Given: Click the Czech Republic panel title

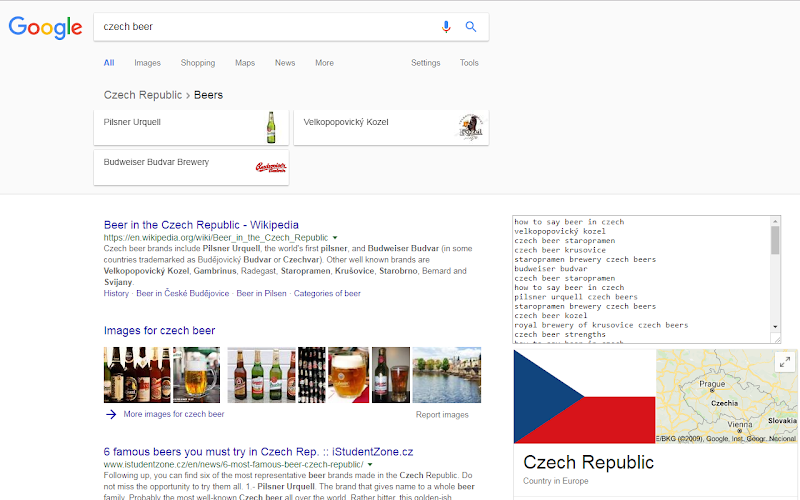Looking at the screenshot, I should point(588,462).
